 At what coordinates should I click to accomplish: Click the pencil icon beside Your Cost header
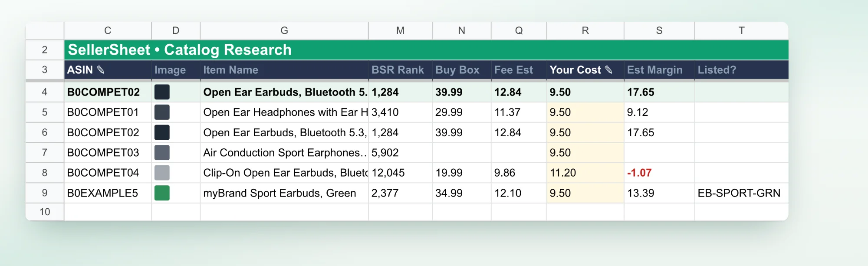pyautogui.click(x=608, y=70)
